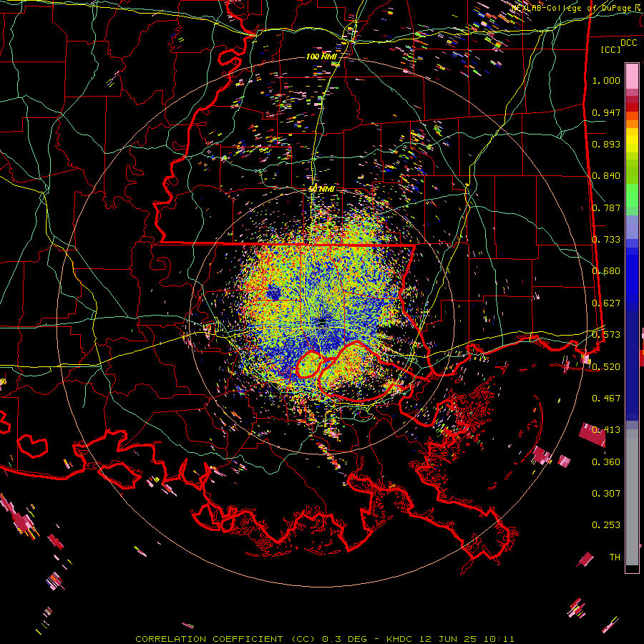This screenshot has height=644, width=644.
Task: Click the black radar site marker at center
Action: tap(322, 321)
